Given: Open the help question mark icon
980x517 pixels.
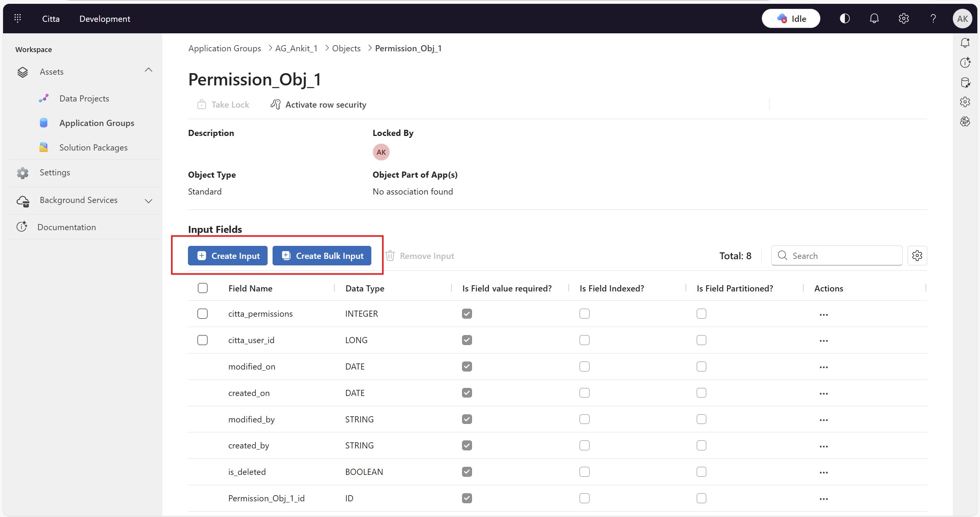Looking at the screenshot, I should click(x=933, y=18).
